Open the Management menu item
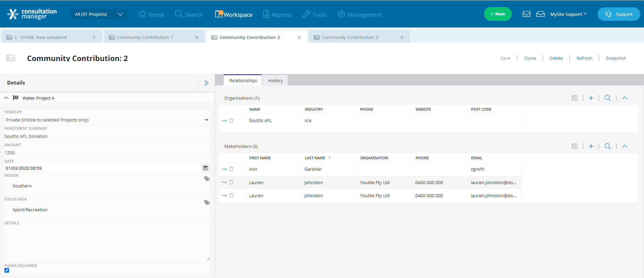Screen dimensions: 644x278 tap(360, 14)
